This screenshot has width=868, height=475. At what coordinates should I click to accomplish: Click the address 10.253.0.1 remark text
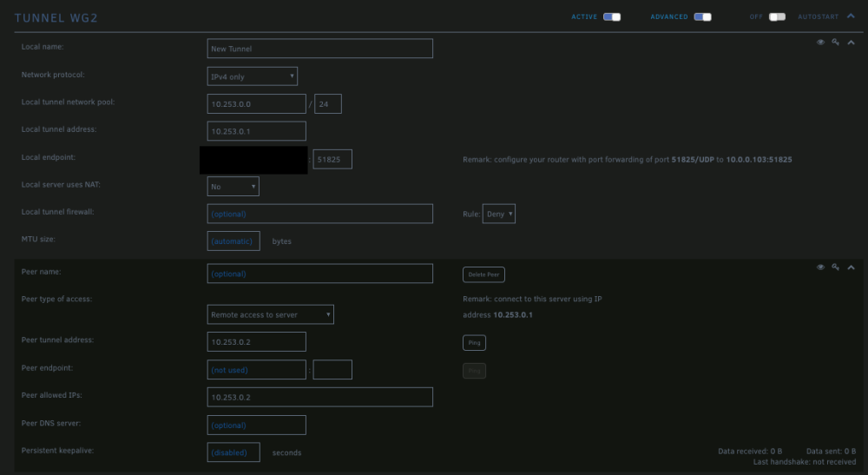point(497,315)
